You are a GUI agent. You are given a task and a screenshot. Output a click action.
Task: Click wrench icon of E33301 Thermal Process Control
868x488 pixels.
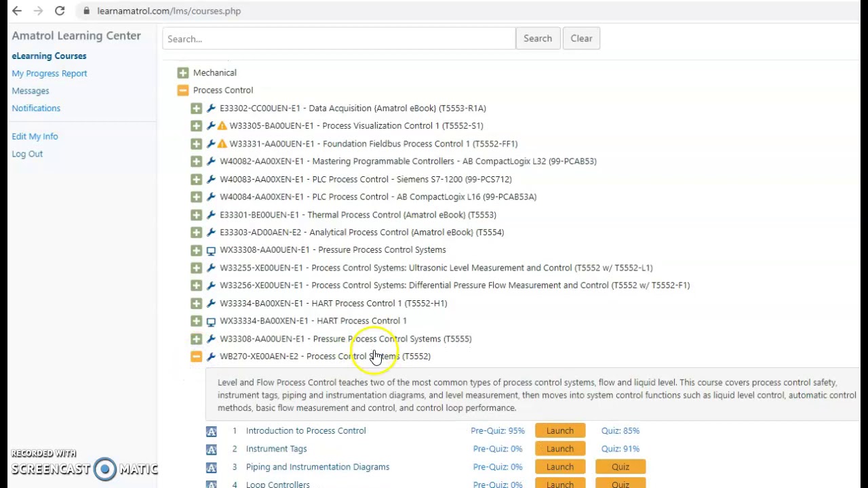(x=211, y=215)
